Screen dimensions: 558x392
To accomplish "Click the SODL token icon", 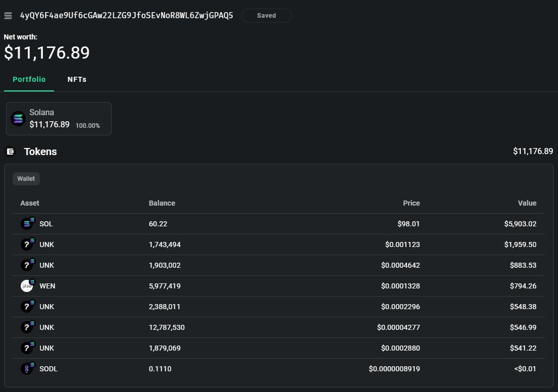I will click(27, 368).
